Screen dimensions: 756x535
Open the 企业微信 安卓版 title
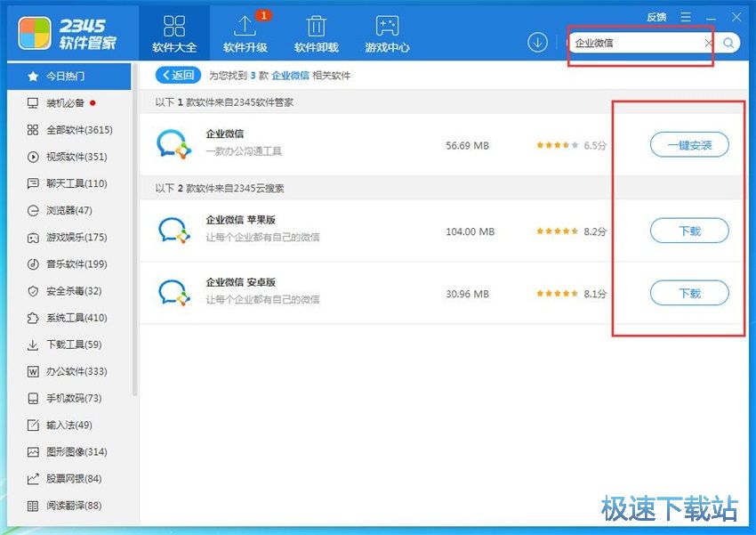pos(241,281)
